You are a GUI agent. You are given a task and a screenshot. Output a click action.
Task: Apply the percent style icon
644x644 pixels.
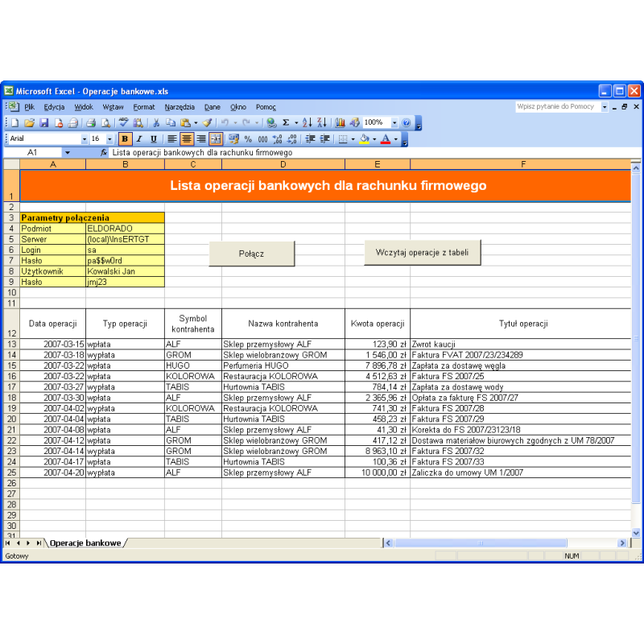click(x=248, y=139)
